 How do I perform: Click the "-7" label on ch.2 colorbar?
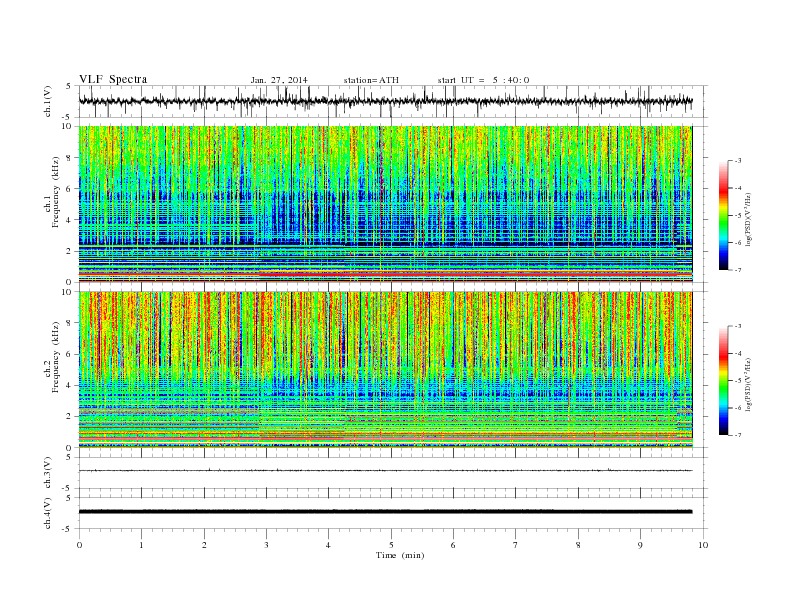[x=738, y=435]
